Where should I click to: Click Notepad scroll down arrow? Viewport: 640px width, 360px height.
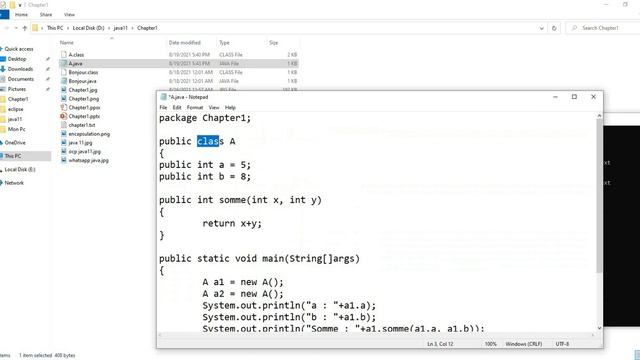point(599,328)
